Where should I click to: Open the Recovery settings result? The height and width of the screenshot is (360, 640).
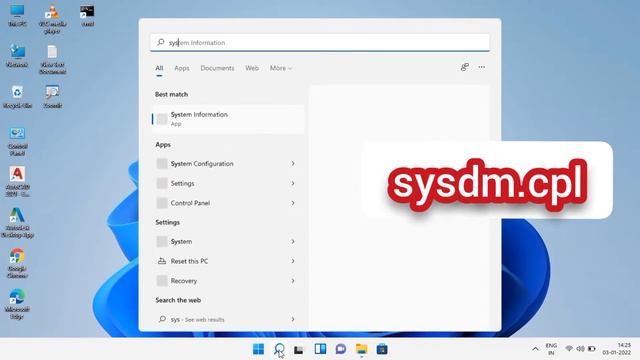pyautogui.click(x=220, y=281)
